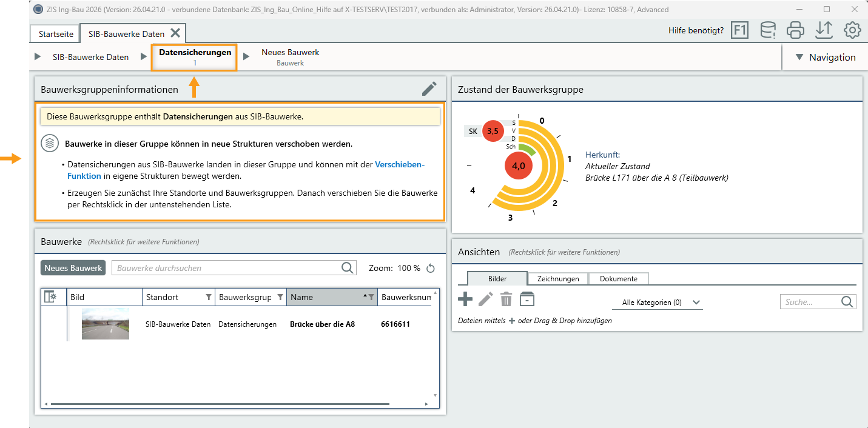Click the Hilfe benötigt? text

pyautogui.click(x=696, y=30)
